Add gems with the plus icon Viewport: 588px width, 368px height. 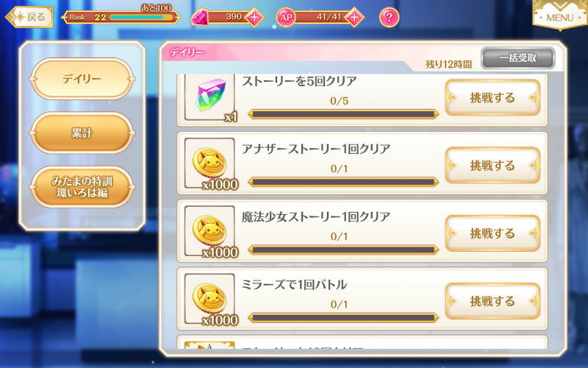tap(254, 17)
